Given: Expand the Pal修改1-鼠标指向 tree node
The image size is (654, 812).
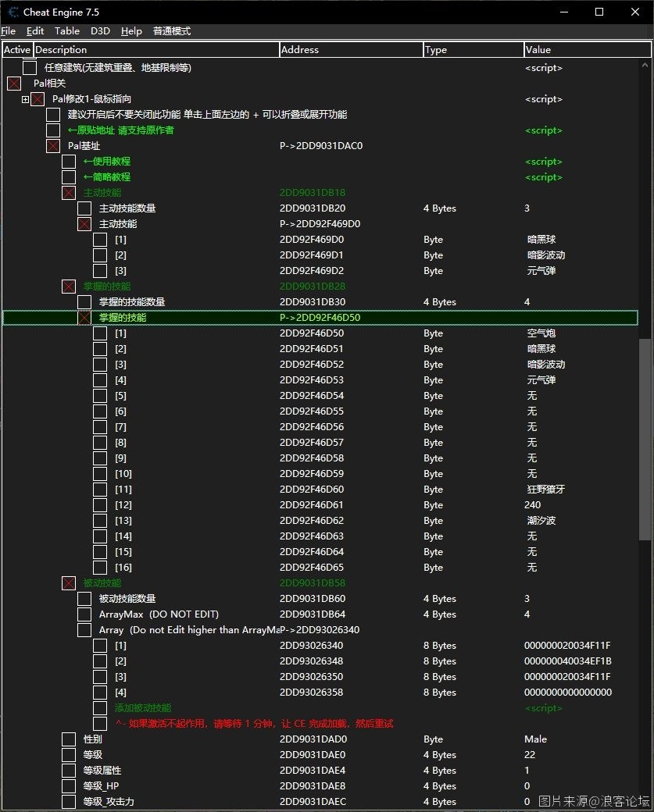Looking at the screenshot, I should (x=25, y=99).
